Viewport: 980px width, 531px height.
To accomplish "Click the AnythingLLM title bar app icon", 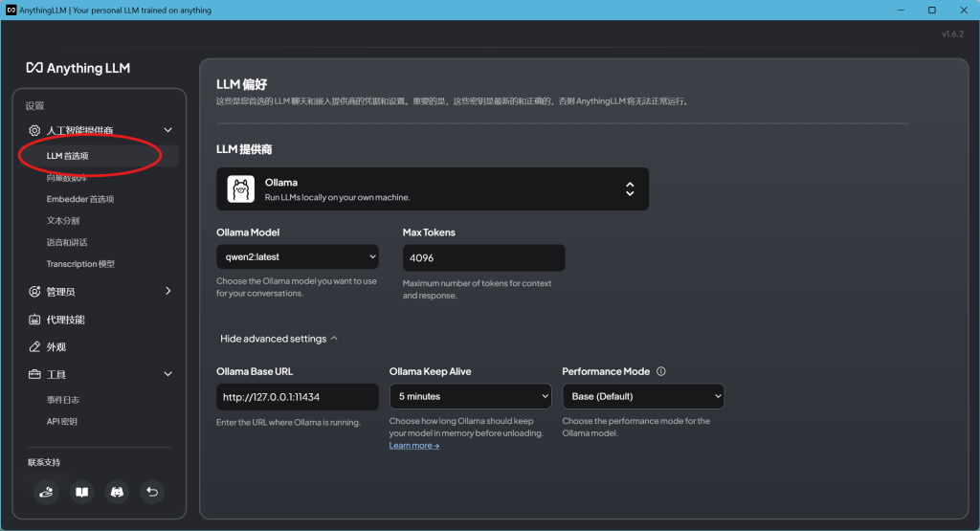I will 11,10.
